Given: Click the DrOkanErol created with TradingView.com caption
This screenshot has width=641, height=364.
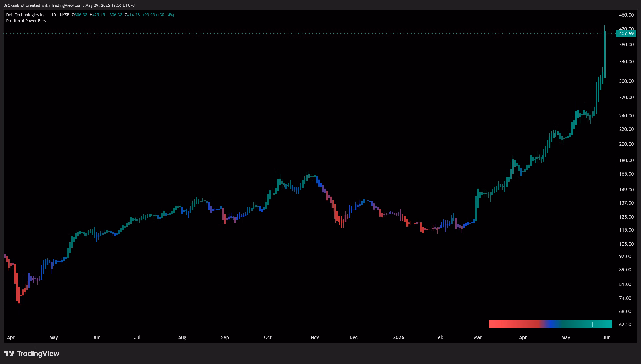Looking at the screenshot, I should (69, 5).
